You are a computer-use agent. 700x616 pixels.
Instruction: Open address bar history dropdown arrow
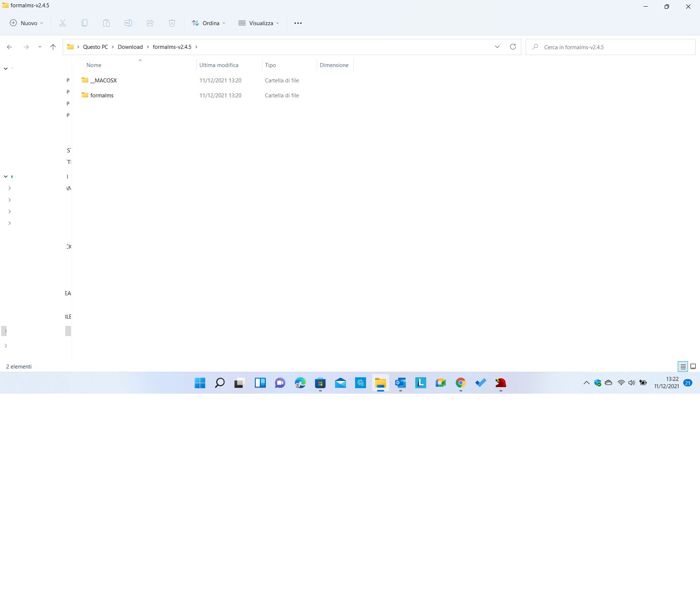[497, 47]
